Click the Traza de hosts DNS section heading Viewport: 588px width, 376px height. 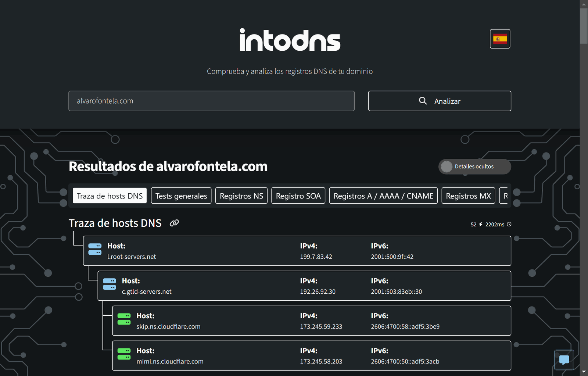tap(115, 223)
